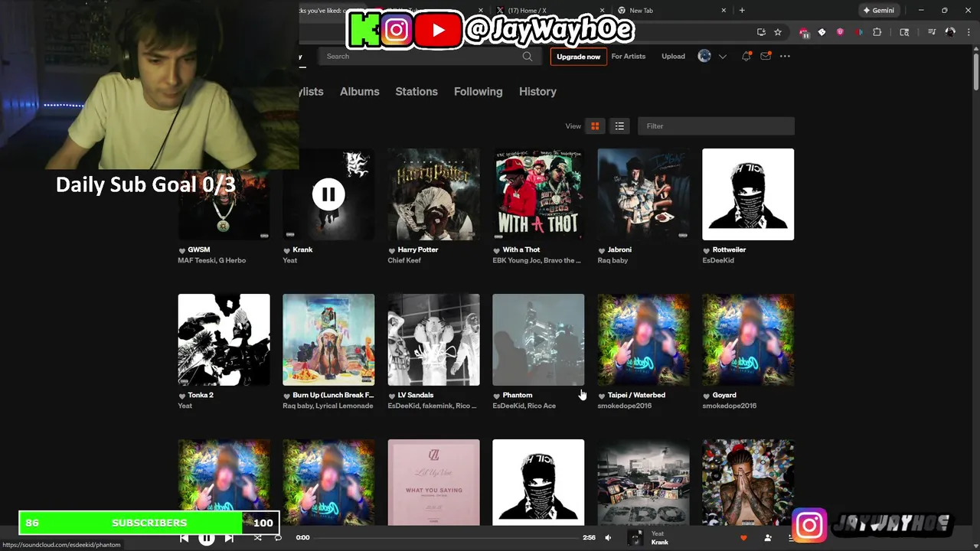Open the Goyard track title
Image resolution: width=980 pixels, height=551 pixels.
coord(724,396)
